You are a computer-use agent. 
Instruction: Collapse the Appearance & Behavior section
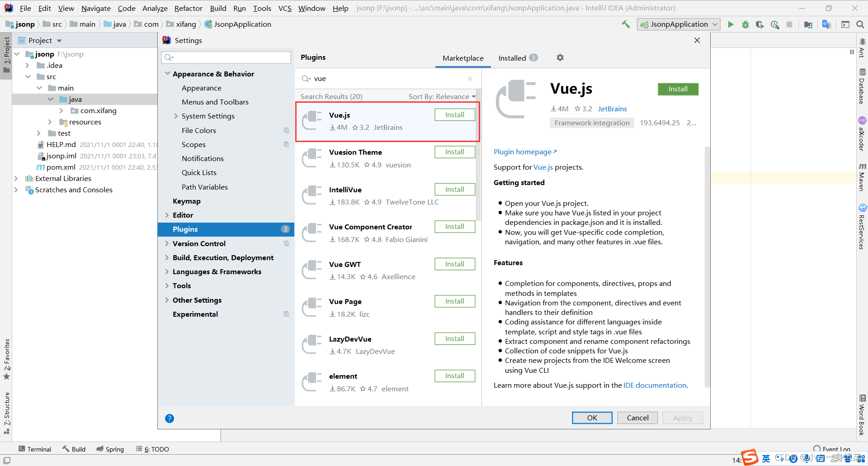168,74
